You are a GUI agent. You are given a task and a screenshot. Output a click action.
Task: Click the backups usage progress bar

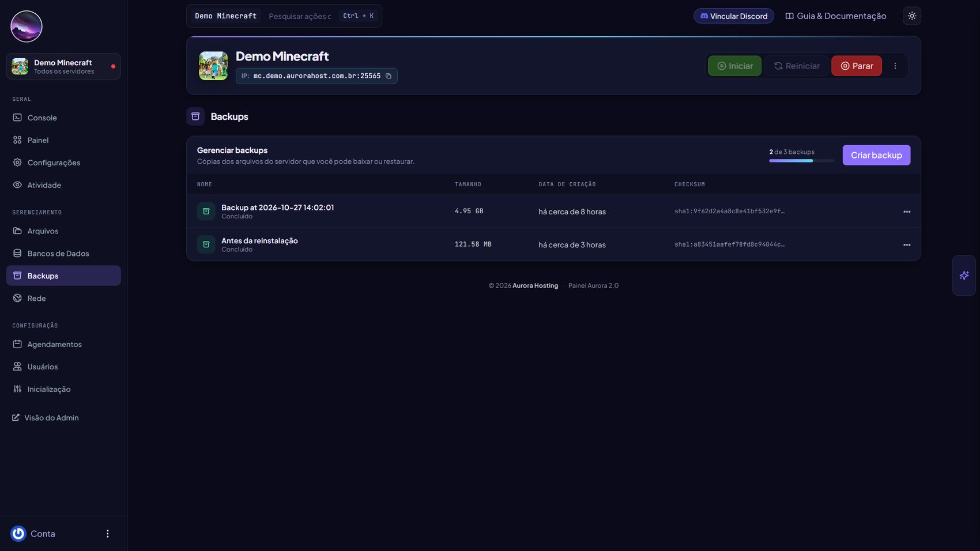point(801,161)
